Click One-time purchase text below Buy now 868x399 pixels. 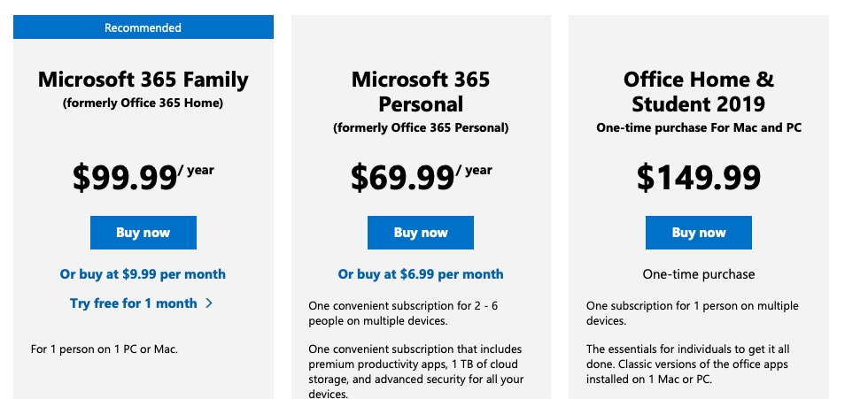point(698,274)
